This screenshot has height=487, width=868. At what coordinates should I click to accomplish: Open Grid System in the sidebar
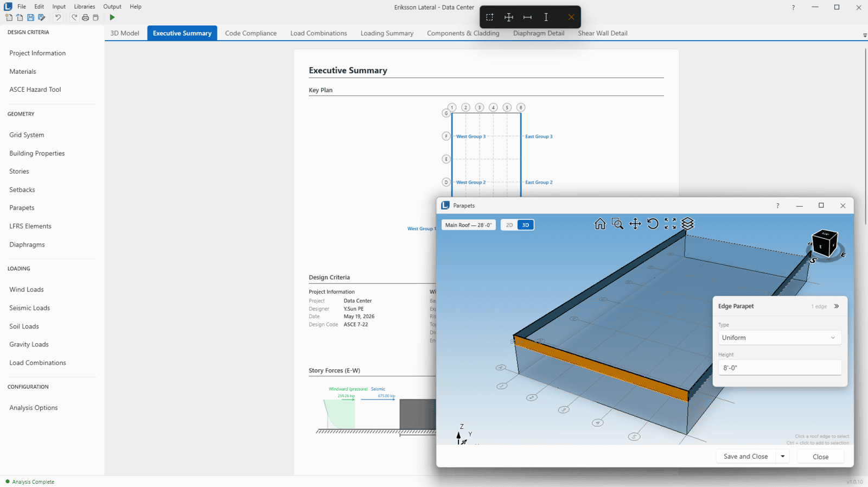pyautogui.click(x=27, y=135)
